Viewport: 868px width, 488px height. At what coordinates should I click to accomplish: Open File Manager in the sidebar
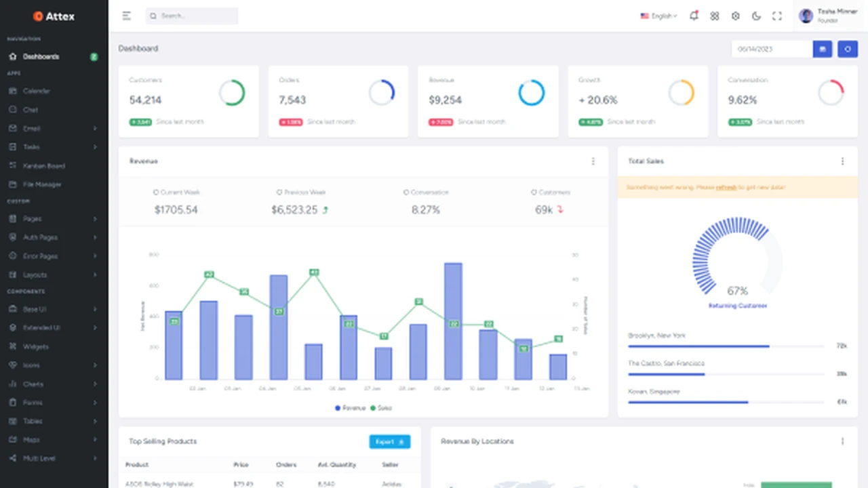pos(54,184)
